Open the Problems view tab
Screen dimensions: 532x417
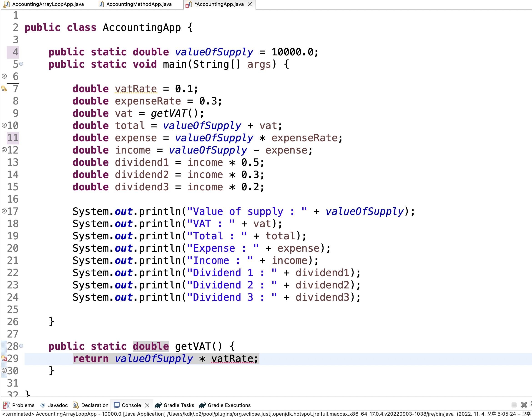23,405
